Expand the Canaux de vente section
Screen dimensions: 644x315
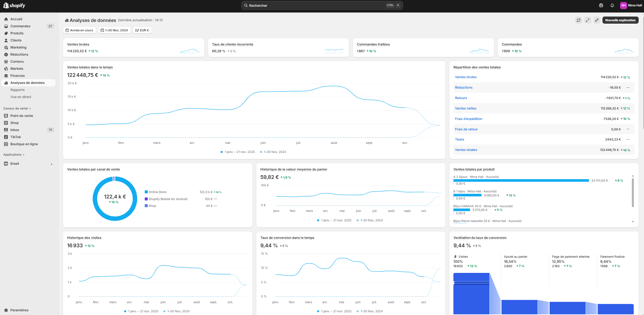tap(17, 108)
